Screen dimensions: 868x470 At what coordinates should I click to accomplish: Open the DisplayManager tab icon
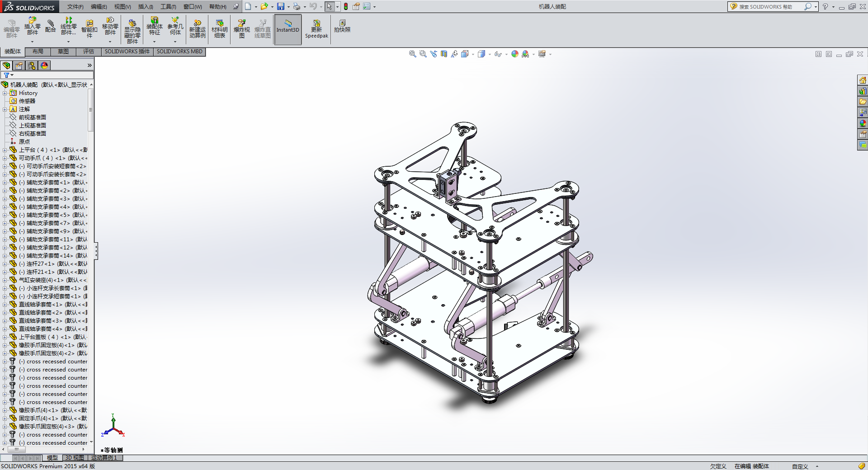tap(44, 66)
